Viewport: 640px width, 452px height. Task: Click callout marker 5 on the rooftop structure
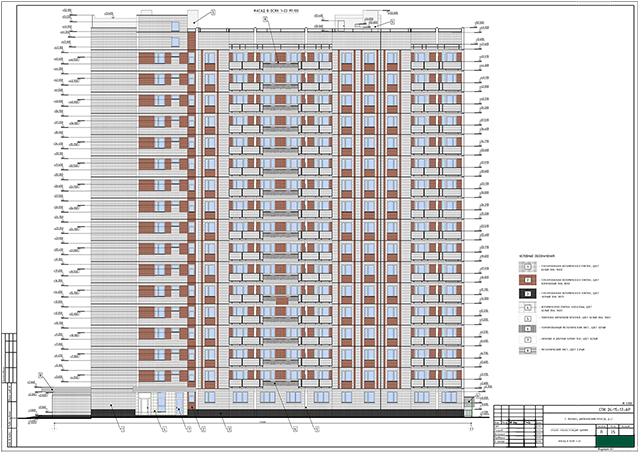click(392, 21)
